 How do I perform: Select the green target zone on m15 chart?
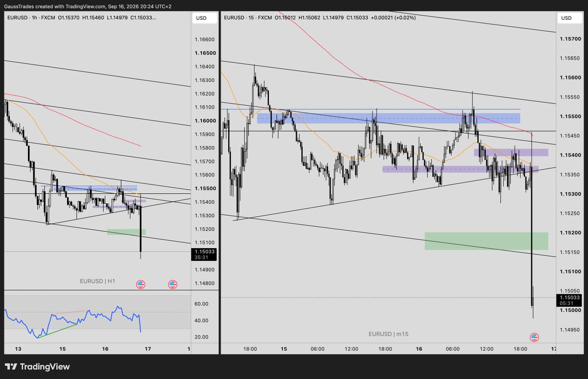tap(486, 241)
